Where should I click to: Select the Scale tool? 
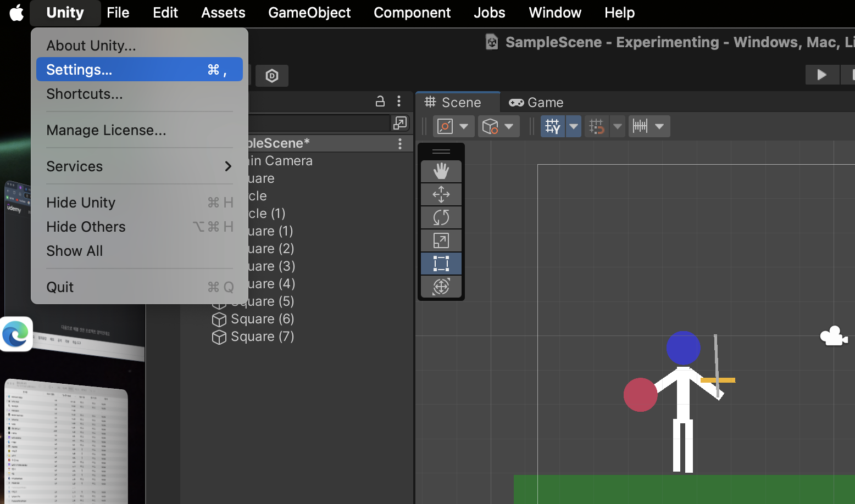tap(441, 240)
